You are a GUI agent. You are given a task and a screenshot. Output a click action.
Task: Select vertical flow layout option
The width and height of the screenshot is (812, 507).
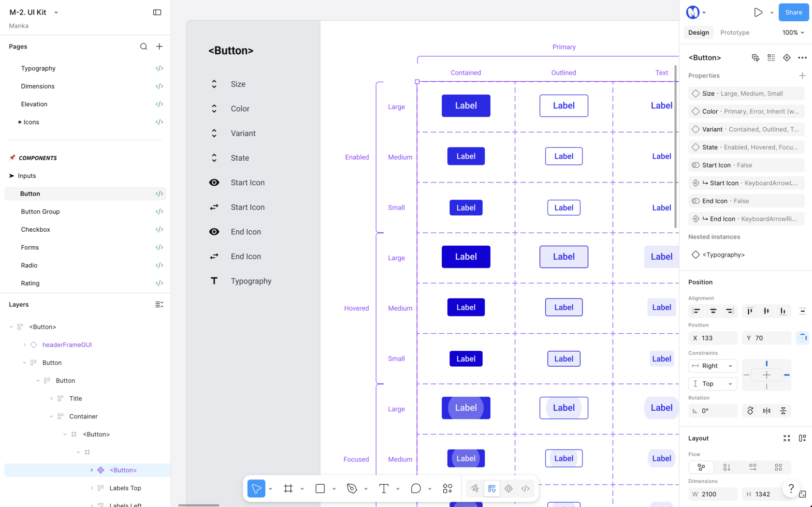(x=726, y=467)
